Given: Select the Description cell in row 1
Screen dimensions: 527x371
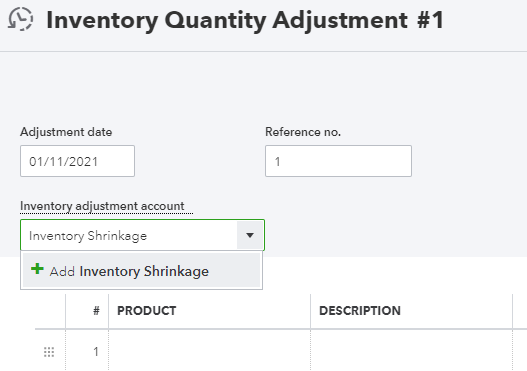Looking at the screenshot, I should 411,351.
